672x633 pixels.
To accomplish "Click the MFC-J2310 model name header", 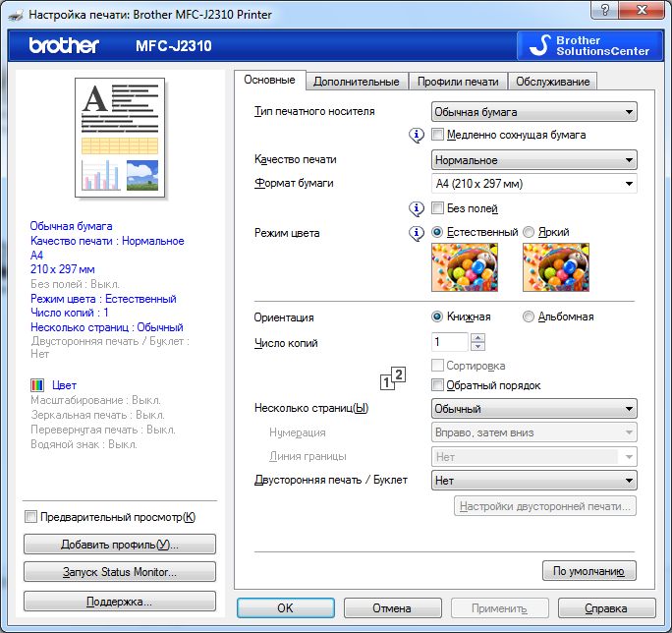I will click(174, 46).
